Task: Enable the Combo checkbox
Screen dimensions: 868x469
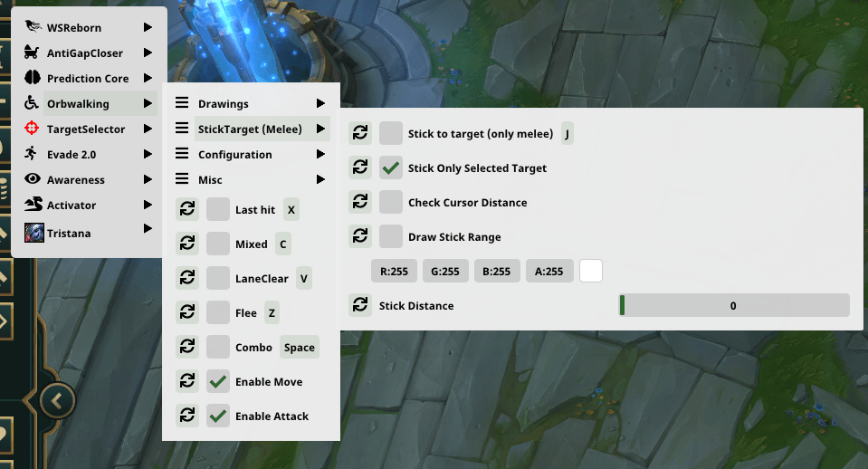Action: click(x=217, y=346)
